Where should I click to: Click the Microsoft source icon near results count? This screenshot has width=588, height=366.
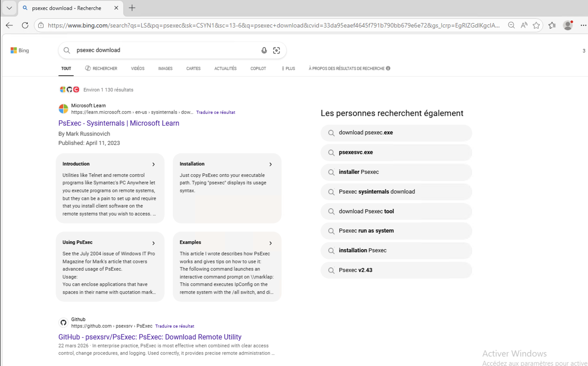63,90
